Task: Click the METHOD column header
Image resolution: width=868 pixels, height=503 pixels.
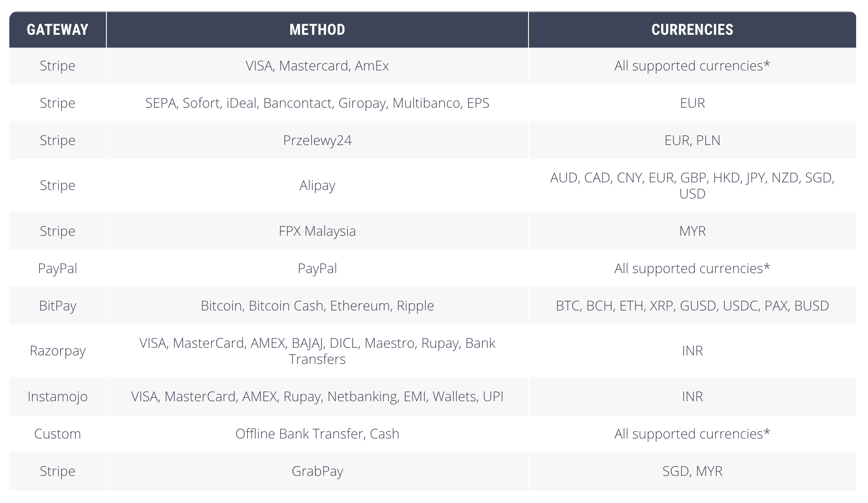Action: click(x=317, y=30)
